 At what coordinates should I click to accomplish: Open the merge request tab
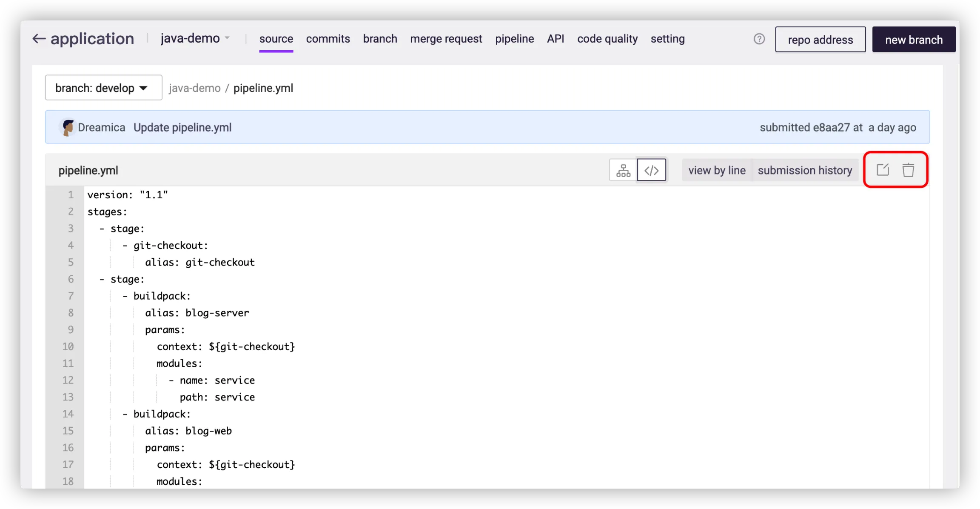click(x=446, y=39)
